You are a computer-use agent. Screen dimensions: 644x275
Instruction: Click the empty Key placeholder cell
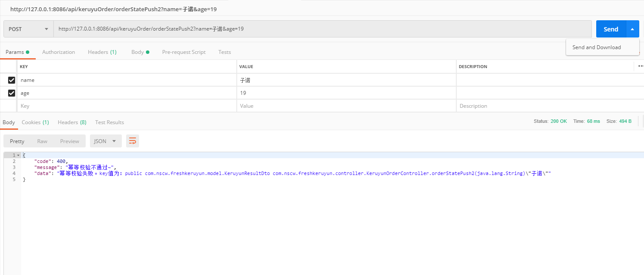[x=127, y=106]
